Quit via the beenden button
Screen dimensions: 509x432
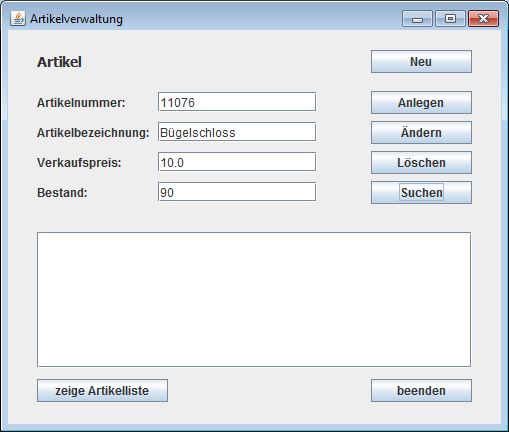click(x=421, y=391)
